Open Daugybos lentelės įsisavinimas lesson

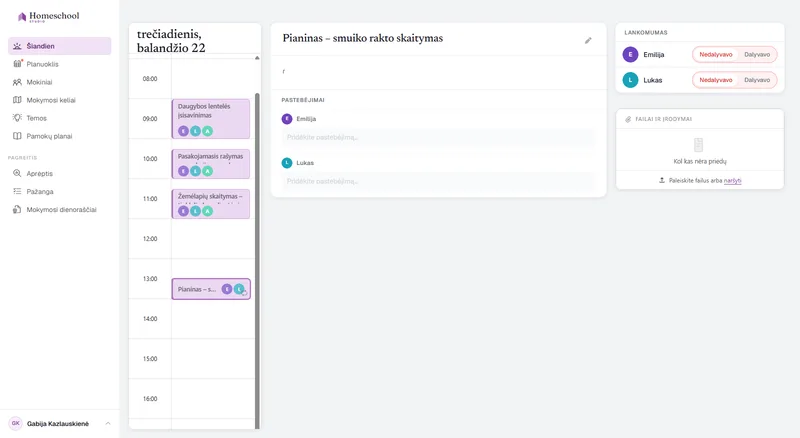[211, 119]
